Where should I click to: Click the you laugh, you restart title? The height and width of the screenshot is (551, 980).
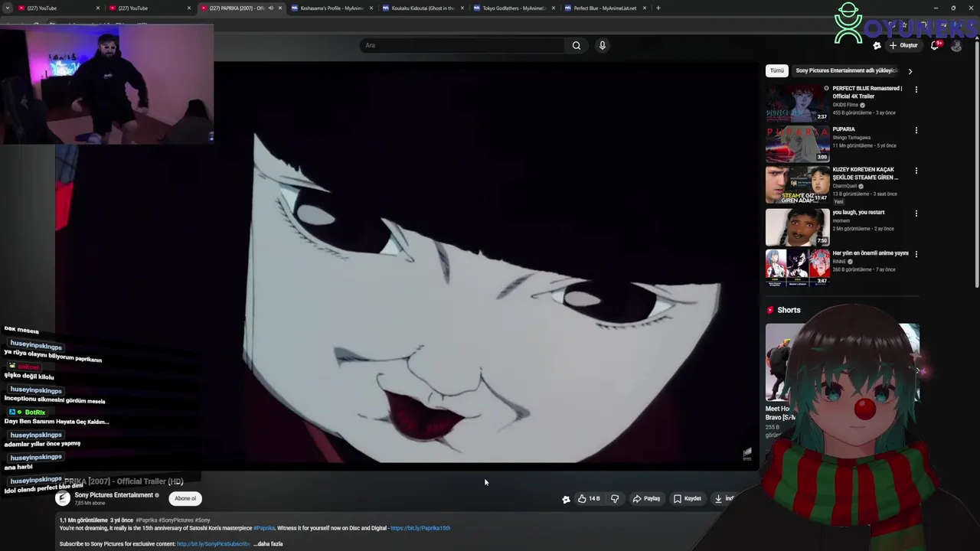(858, 212)
